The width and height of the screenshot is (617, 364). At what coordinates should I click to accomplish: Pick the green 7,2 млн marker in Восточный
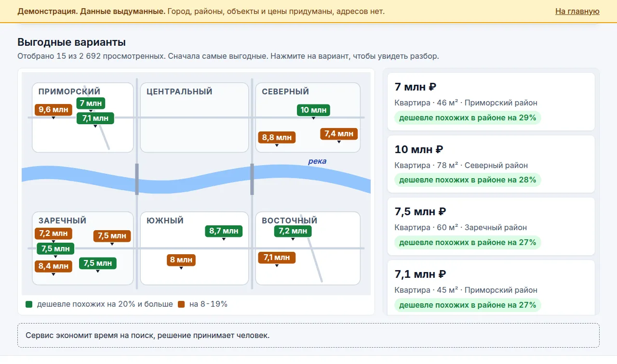293,231
